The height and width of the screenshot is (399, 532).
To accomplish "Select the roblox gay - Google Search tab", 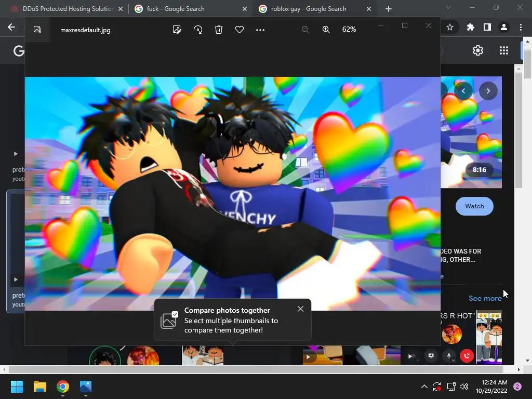I will point(309,9).
